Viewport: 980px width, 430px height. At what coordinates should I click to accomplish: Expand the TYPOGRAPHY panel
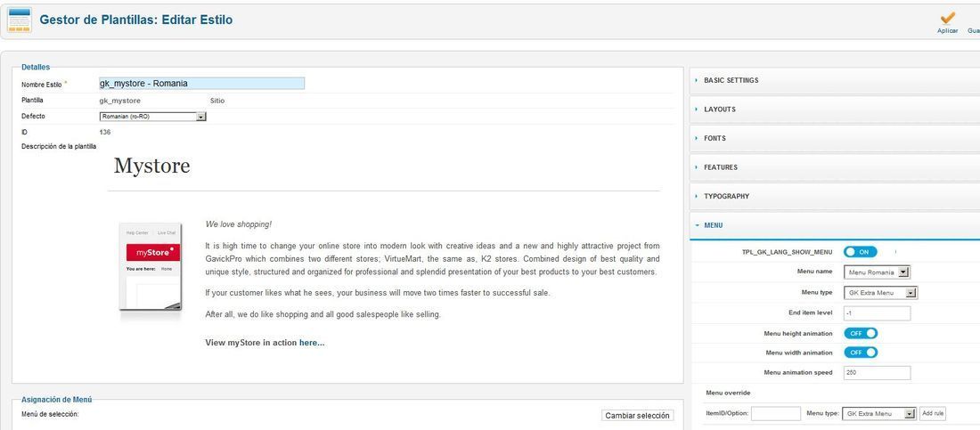[x=835, y=196]
